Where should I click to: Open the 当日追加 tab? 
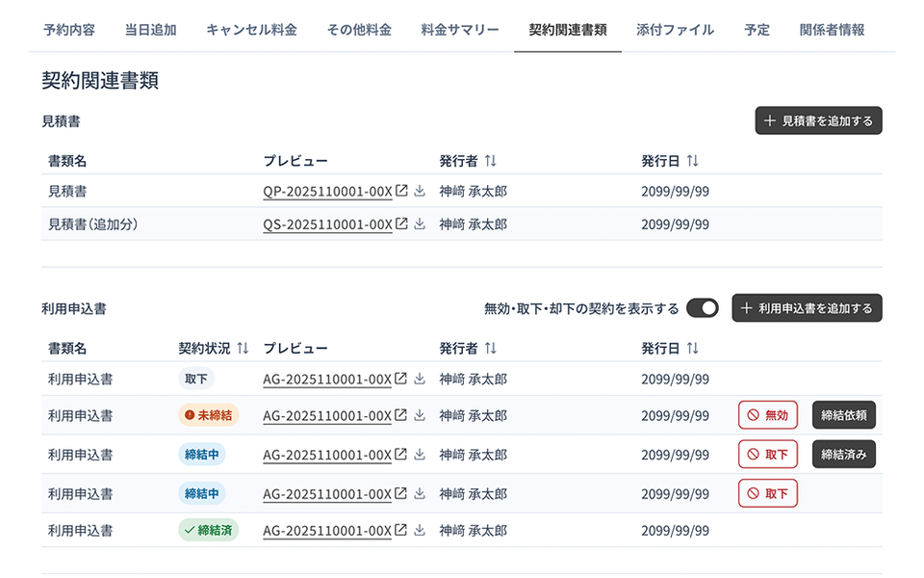point(151,30)
